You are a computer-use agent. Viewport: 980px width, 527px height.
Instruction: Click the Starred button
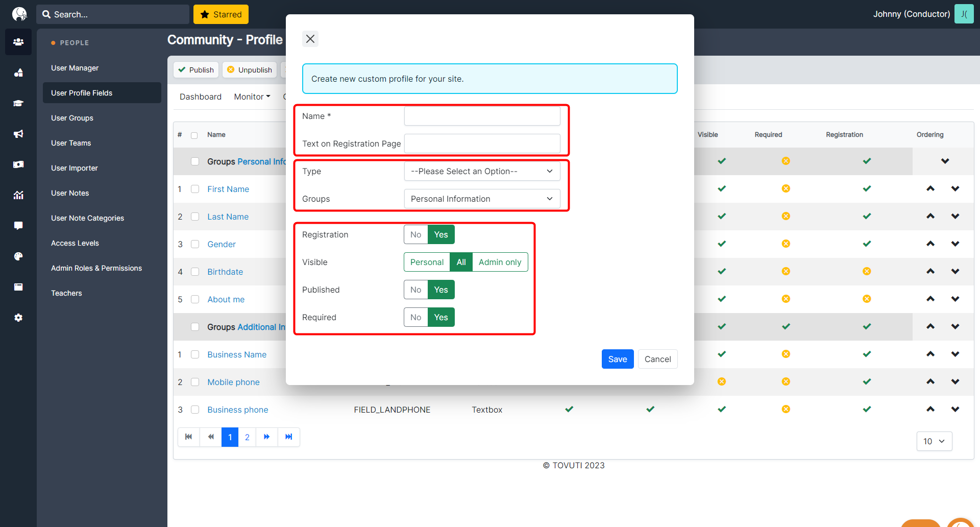coord(221,14)
